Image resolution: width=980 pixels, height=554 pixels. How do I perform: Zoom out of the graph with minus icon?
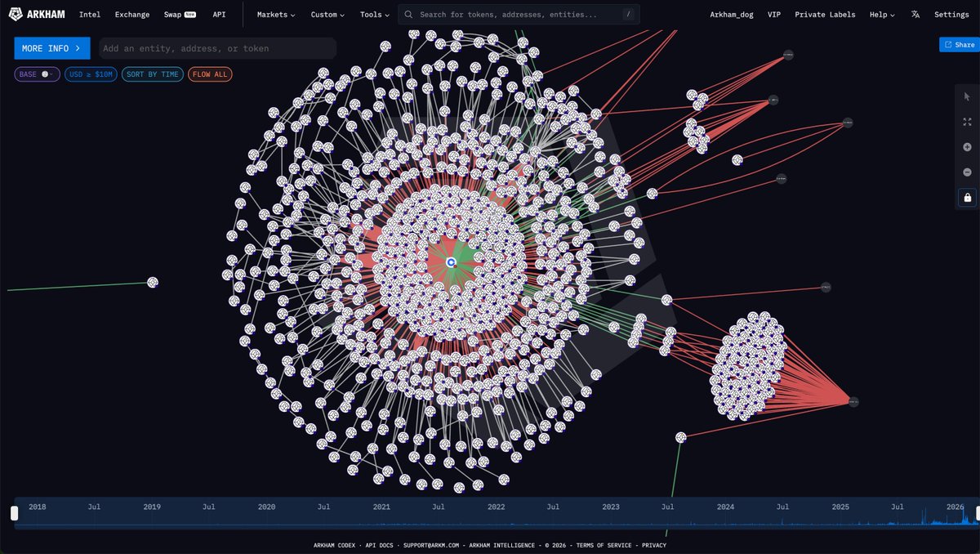point(967,172)
